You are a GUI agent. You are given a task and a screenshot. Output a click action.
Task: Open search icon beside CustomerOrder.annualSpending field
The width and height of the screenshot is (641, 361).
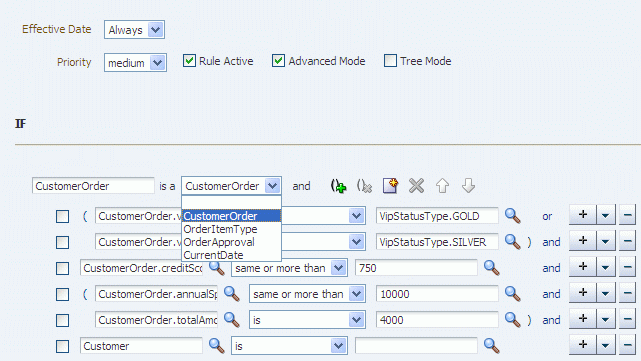pos(232,294)
